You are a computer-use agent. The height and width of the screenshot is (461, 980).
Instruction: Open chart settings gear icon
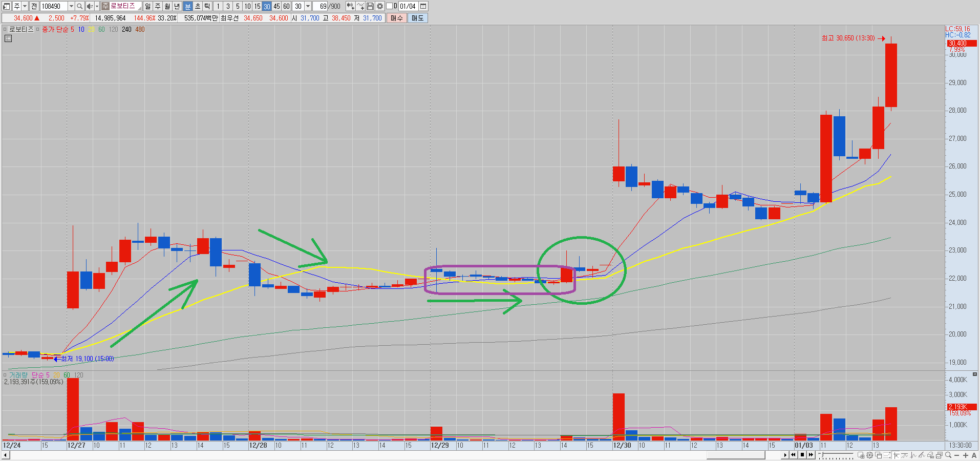point(380,6)
